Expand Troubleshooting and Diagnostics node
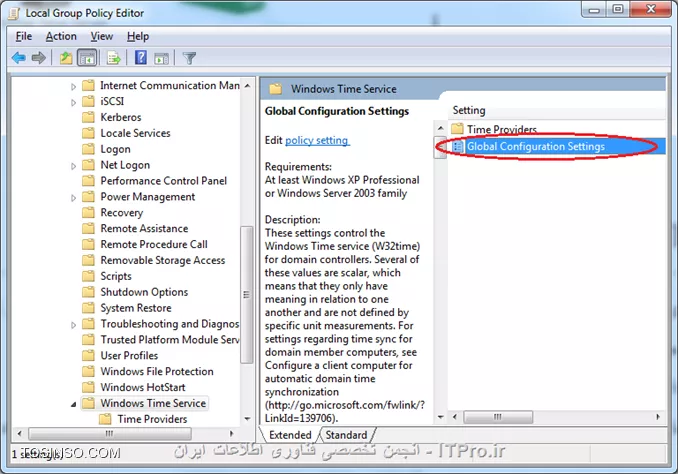Screen dimensions: 678x474 pyautogui.click(x=74, y=325)
